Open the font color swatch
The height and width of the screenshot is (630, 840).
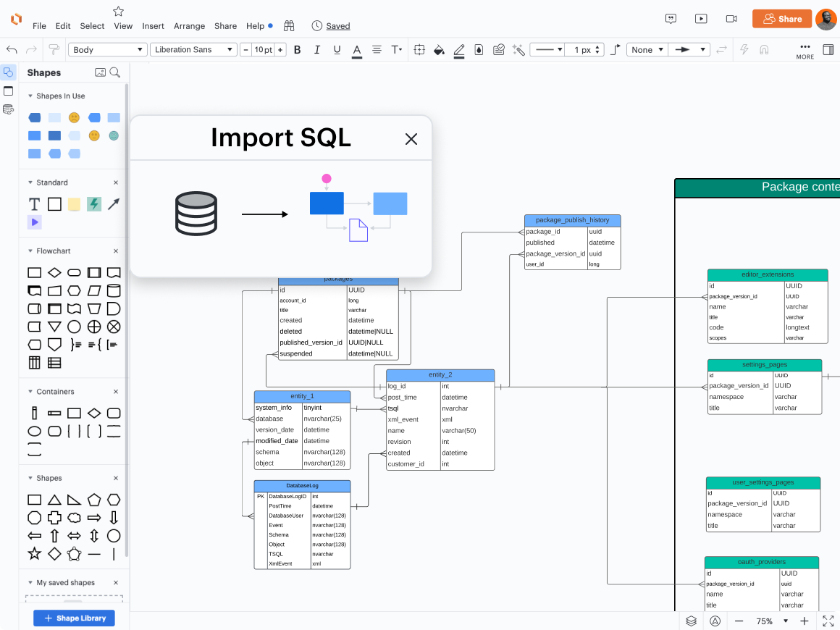(356, 49)
